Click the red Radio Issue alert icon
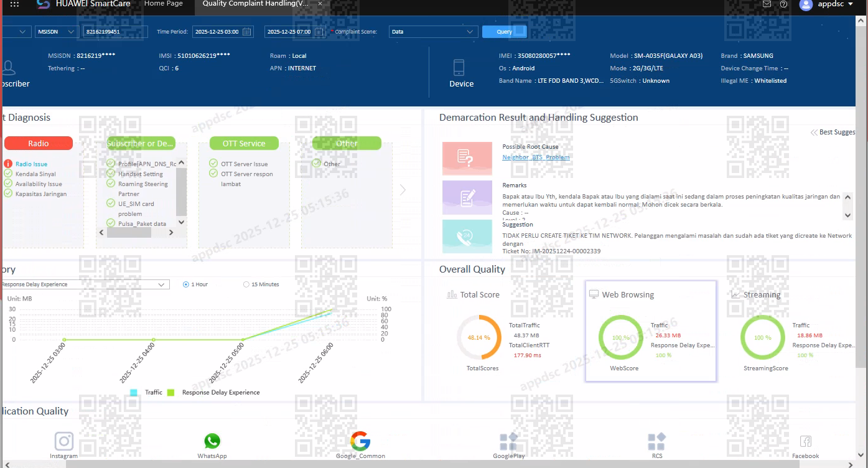The image size is (868, 468). [8, 164]
